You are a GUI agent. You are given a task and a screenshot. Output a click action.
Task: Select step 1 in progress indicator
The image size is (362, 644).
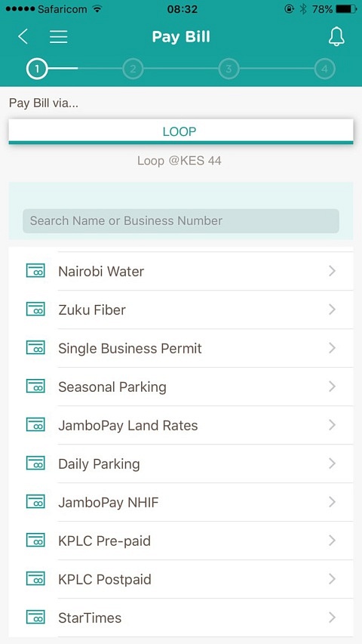pyautogui.click(x=37, y=69)
